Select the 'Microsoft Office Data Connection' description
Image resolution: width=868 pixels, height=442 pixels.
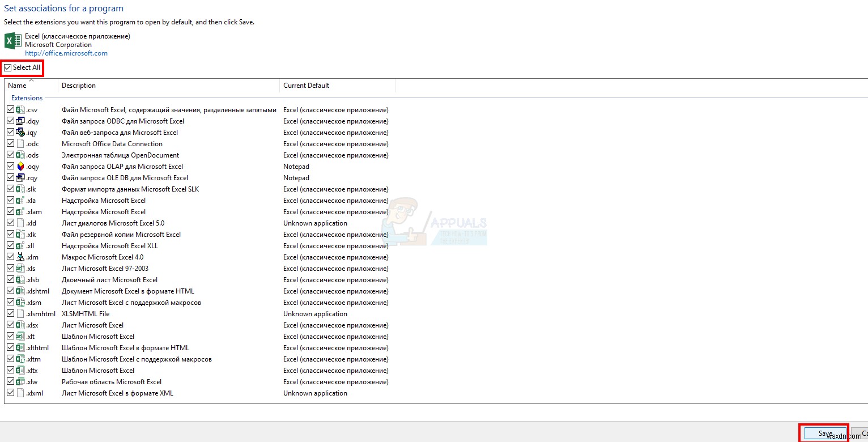pyautogui.click(x=112, y=144)
